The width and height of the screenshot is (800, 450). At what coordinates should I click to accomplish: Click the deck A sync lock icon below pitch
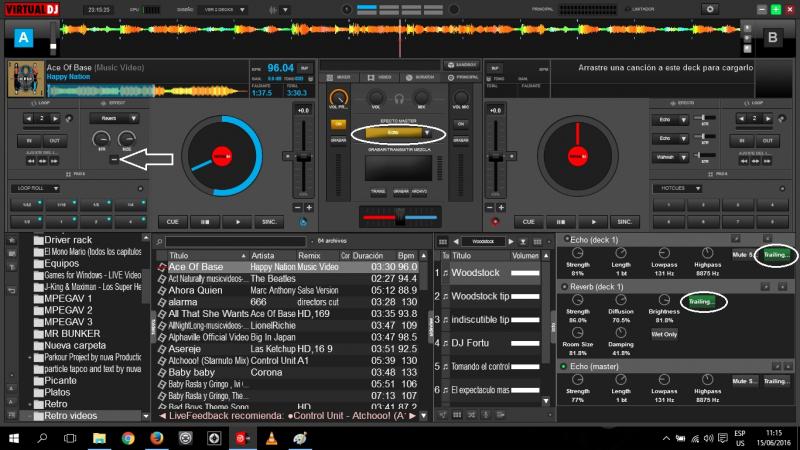click(x=303, y=222)
